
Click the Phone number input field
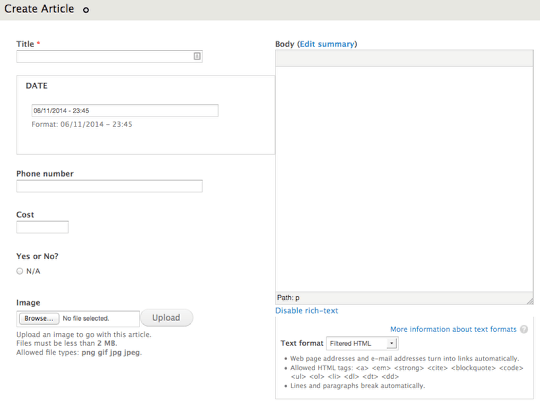click(109, 186)
